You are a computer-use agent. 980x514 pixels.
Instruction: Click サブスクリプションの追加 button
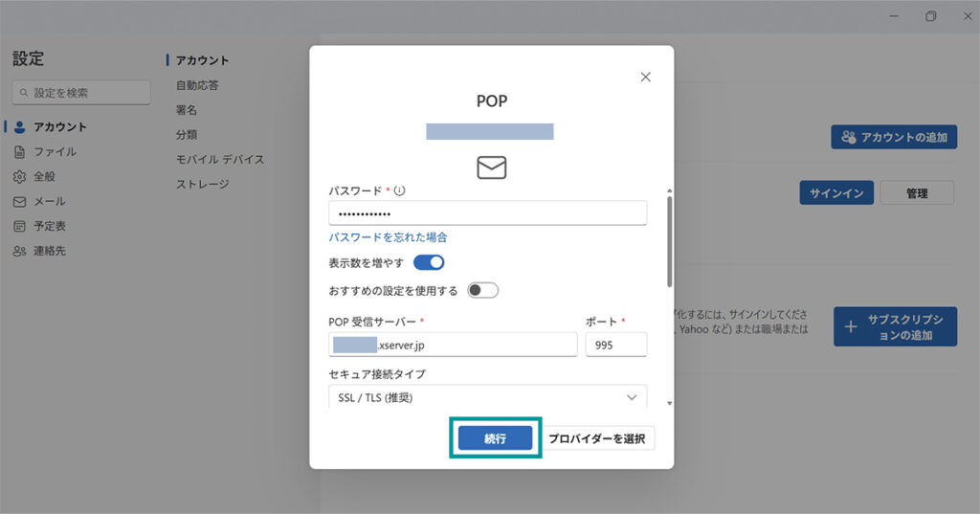[x=895, y=326]
